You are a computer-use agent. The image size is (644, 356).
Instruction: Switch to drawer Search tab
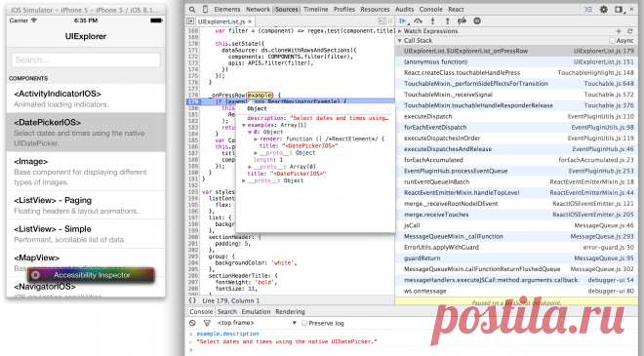click(227, 312)
